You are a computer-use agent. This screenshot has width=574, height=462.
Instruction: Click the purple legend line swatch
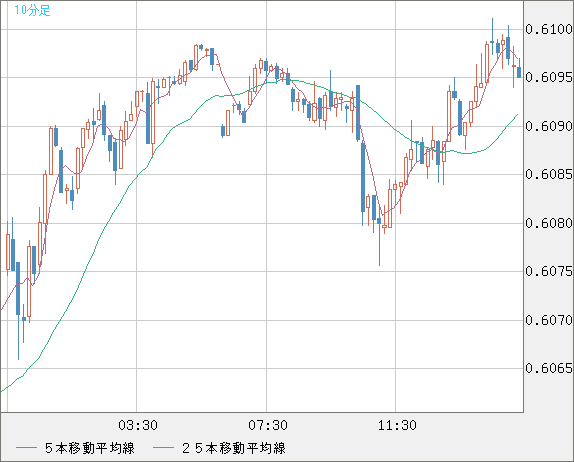pyautogui.click(x=26, y=448)
